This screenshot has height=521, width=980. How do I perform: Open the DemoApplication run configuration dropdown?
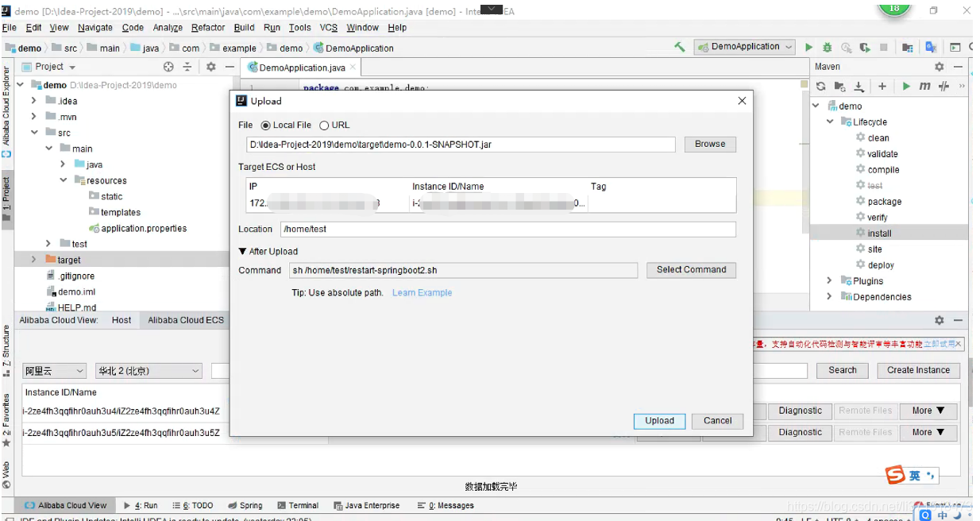745,47
